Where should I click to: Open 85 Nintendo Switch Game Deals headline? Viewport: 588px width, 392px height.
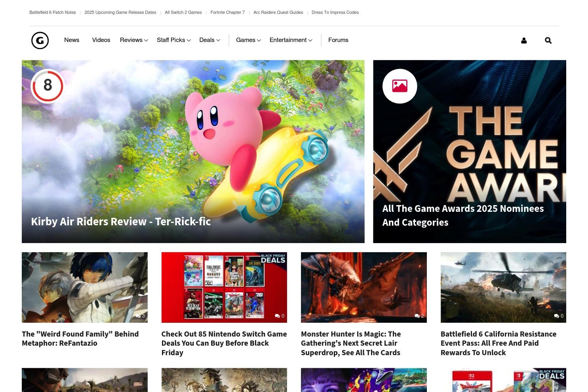(224, 343)
